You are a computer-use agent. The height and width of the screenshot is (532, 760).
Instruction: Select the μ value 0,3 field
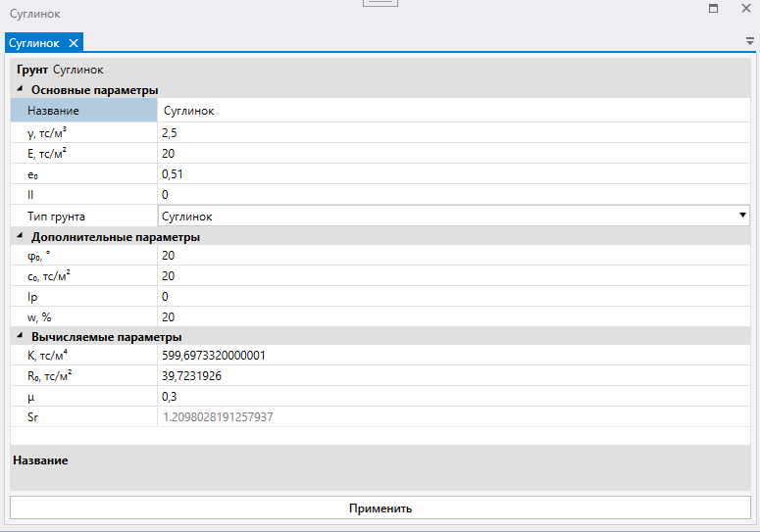451,397
